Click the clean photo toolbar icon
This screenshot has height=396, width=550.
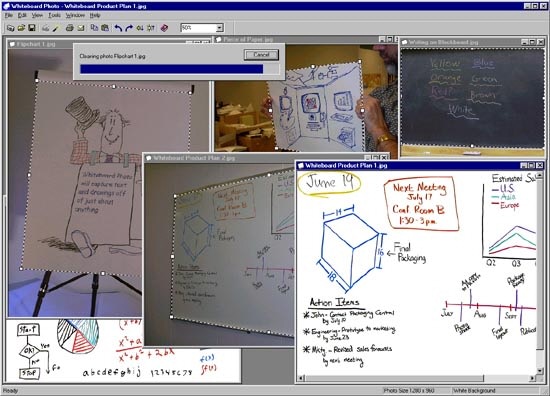tap(46, 28)
